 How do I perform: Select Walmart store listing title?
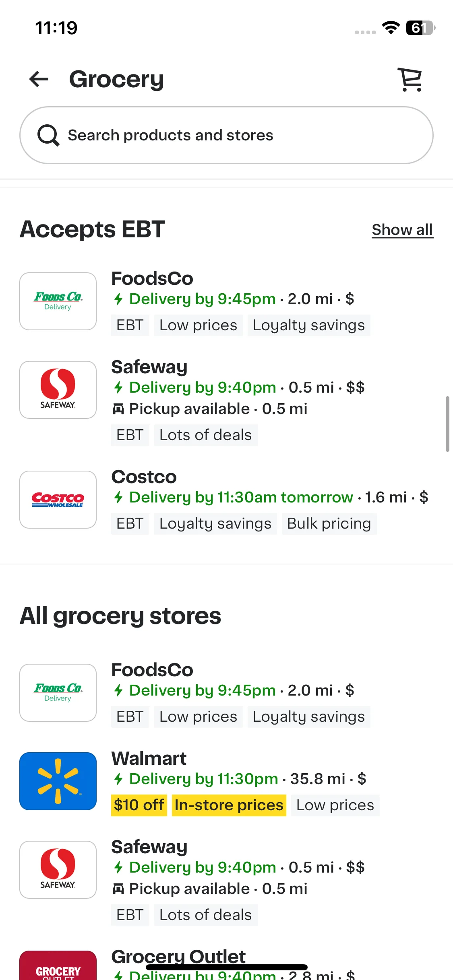tap(149, 758)
